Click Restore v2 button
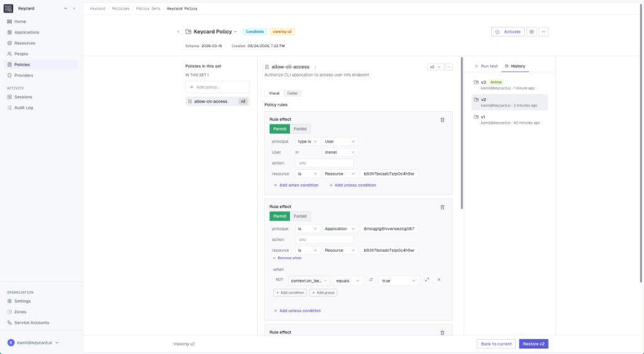 pyautogui.click(x=533, y=344)
